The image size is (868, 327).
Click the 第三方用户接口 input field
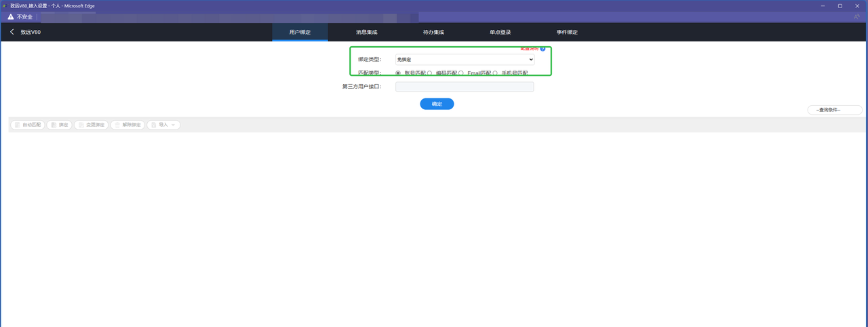[465, 87]
